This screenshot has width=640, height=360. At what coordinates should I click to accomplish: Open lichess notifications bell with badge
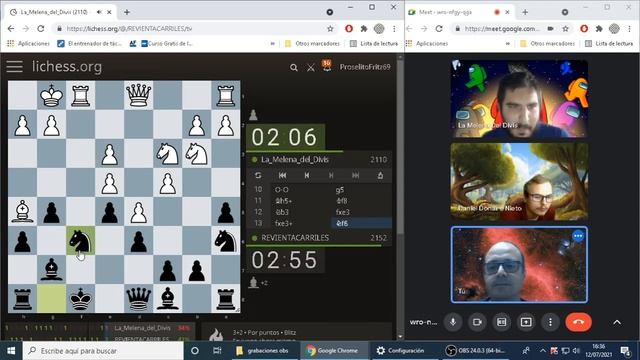(x=327, y=65)
